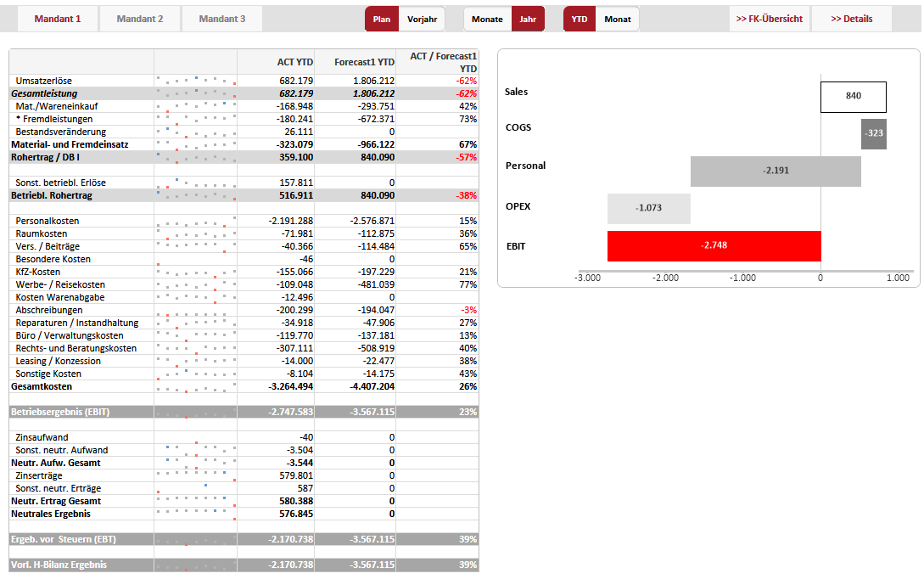924x579 pixels.
Task: Open the Mandant 2 tab
Action: point(140,19)
